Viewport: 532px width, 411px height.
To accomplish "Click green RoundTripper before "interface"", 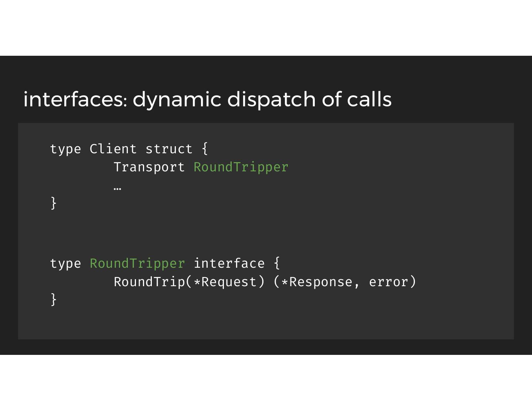I will [137, 263].
